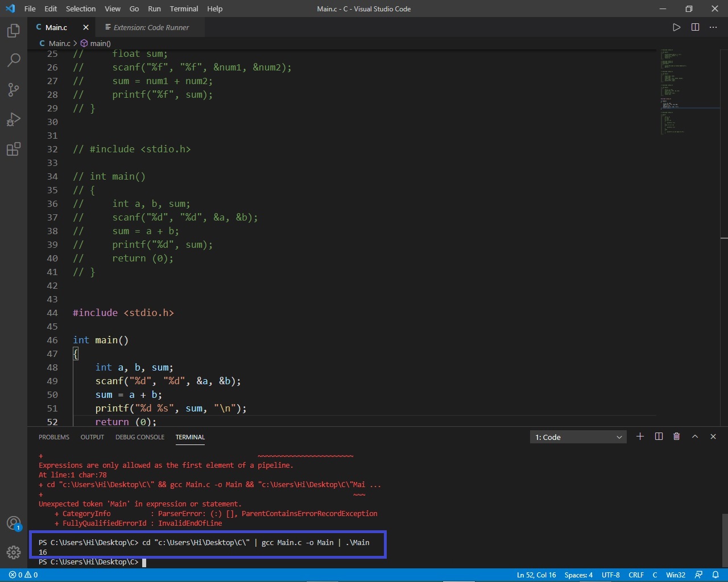Toggle notifications with the bell icon
Image resolution: width=728 pixels, height=582 pixels.
[716, 575]
